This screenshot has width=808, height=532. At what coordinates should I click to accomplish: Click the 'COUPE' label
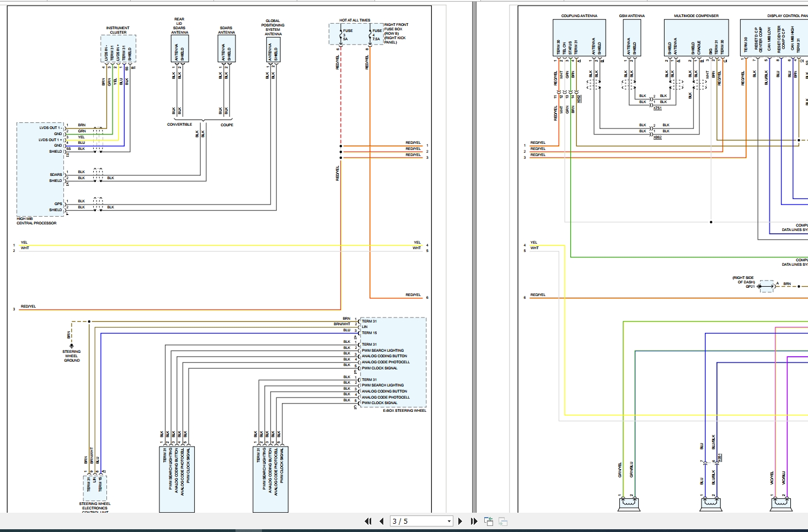[227, 125]
